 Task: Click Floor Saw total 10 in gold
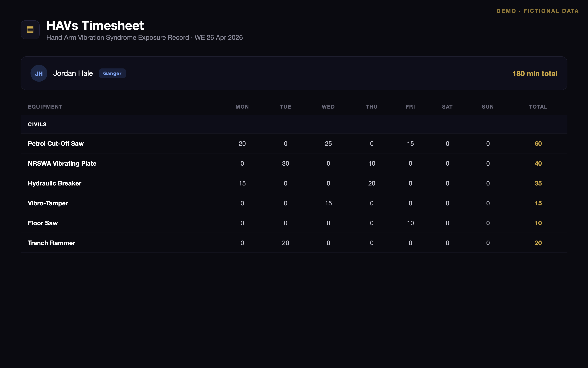[x=538, y=223]
